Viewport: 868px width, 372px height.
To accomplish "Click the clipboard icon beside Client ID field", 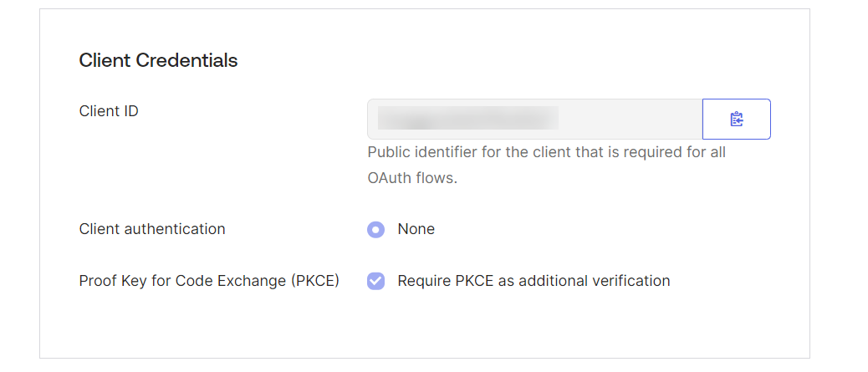I will coord(736,119).
